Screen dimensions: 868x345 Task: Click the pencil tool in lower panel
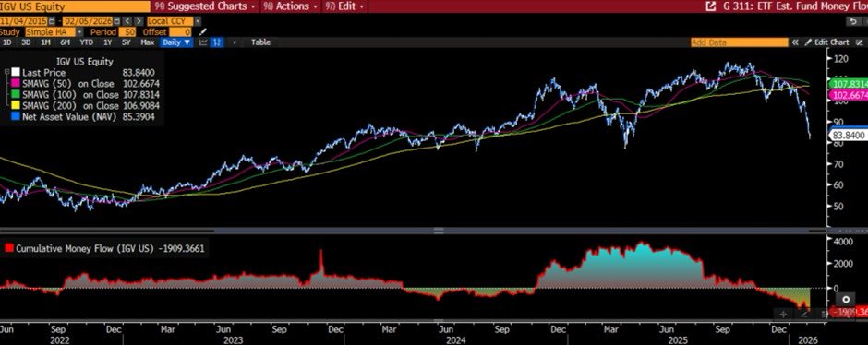[803, 314]
